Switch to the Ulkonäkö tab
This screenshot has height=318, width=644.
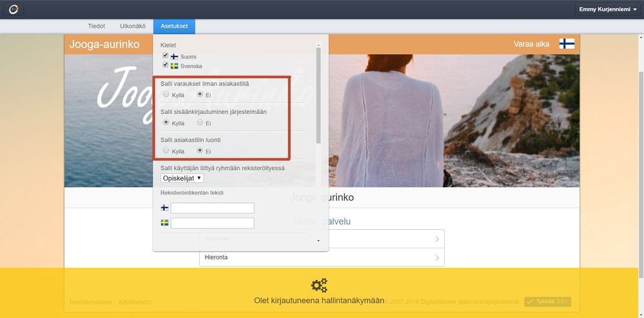[133, 26]
